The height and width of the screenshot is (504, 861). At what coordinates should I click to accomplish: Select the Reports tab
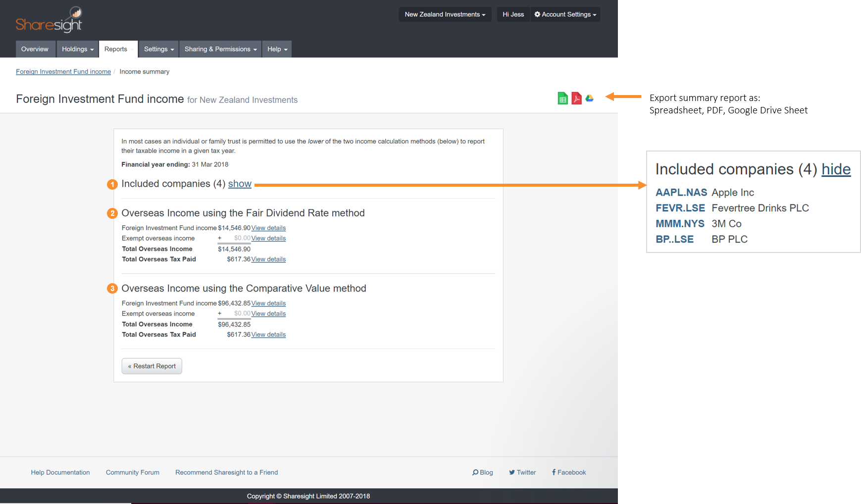pos(116,49)
